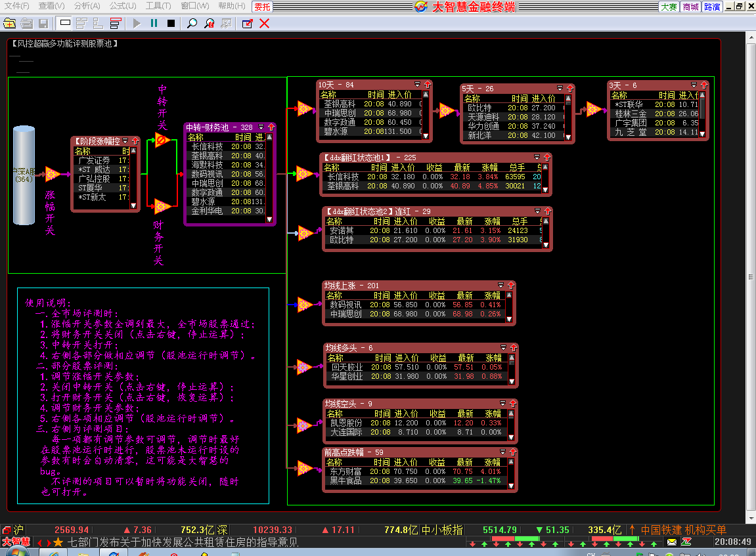Click the black stop button in toolbar

pos(171,23)
